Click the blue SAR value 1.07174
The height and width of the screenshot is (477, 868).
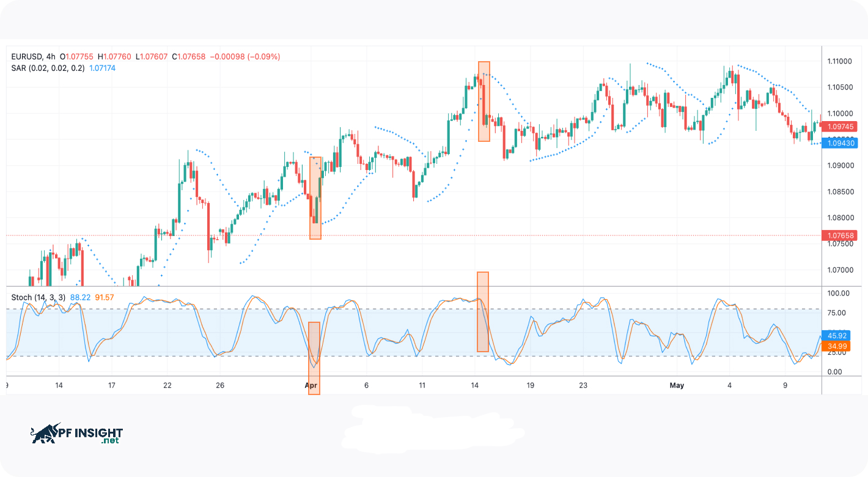(x=102, y=68)
